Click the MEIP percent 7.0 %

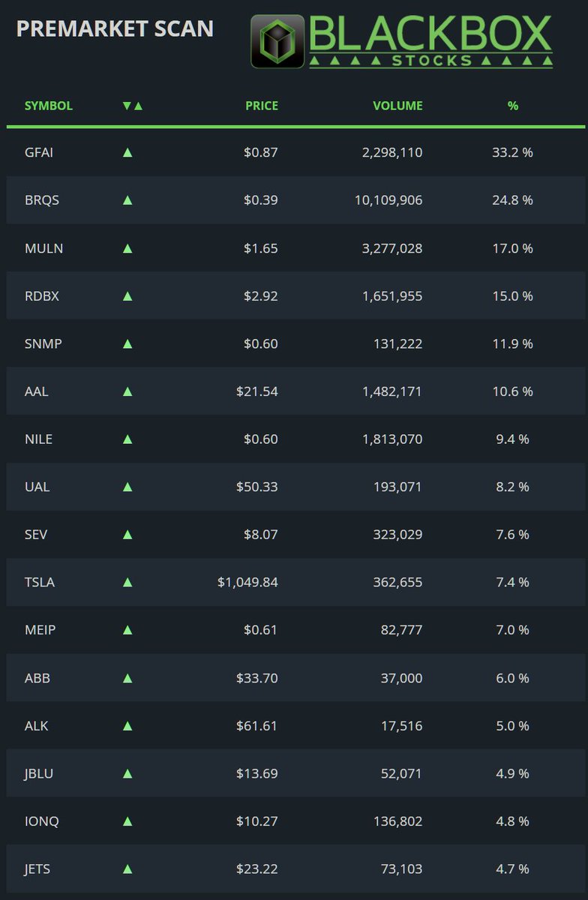point(512,630)
